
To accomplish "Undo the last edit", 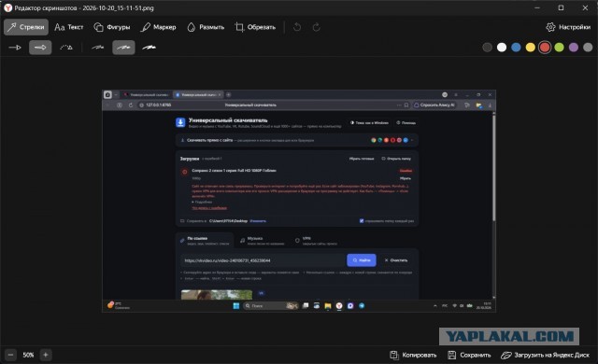I will tap(297, 27).
